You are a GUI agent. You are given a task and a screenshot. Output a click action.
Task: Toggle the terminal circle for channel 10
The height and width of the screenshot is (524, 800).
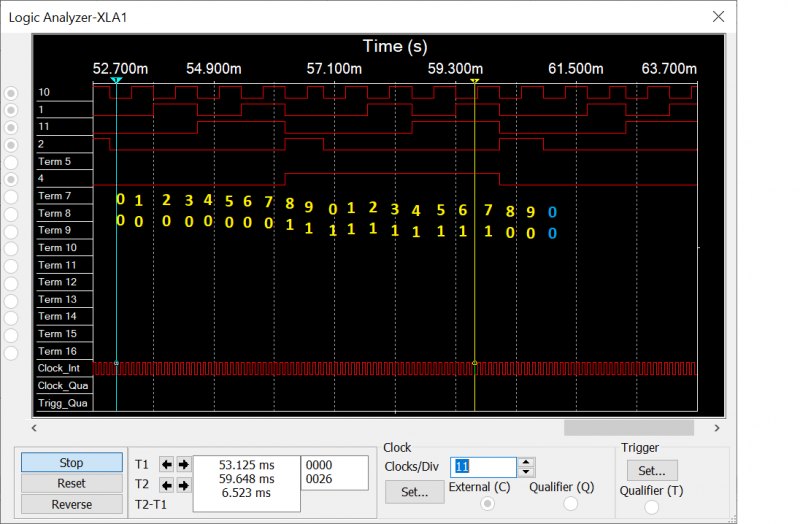11,93
